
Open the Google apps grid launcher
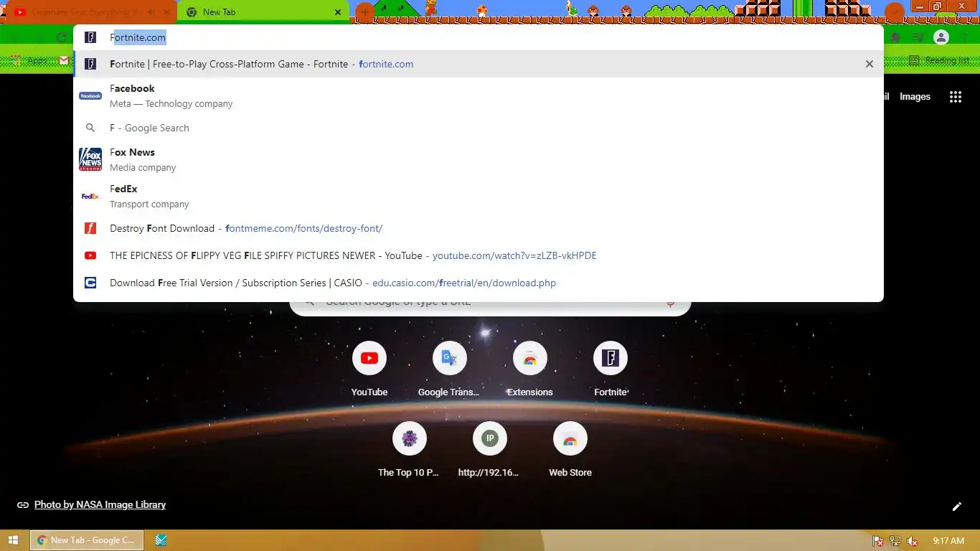point(956,97)
